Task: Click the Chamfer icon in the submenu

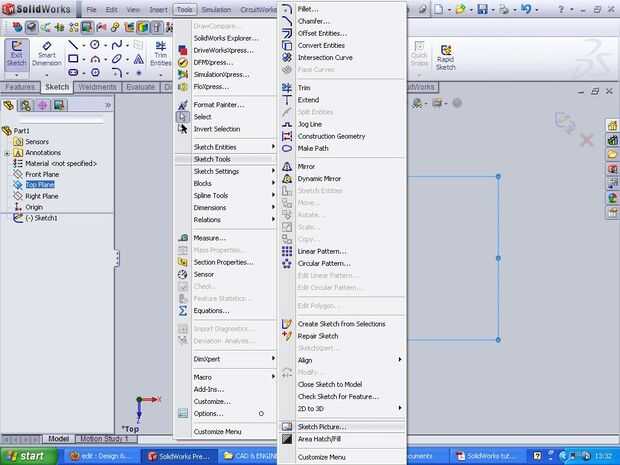Action: click(287, 21)
